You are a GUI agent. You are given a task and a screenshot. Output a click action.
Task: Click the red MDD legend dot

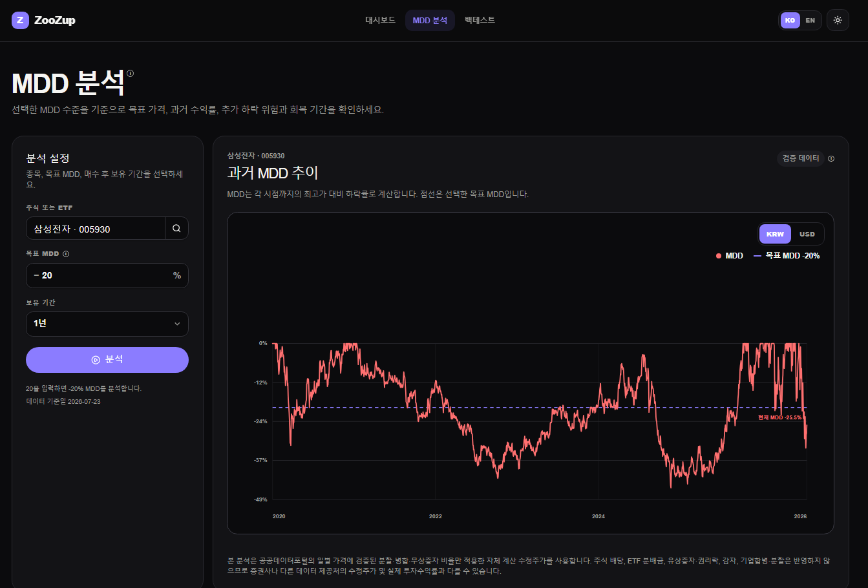(x=719, y=256)
